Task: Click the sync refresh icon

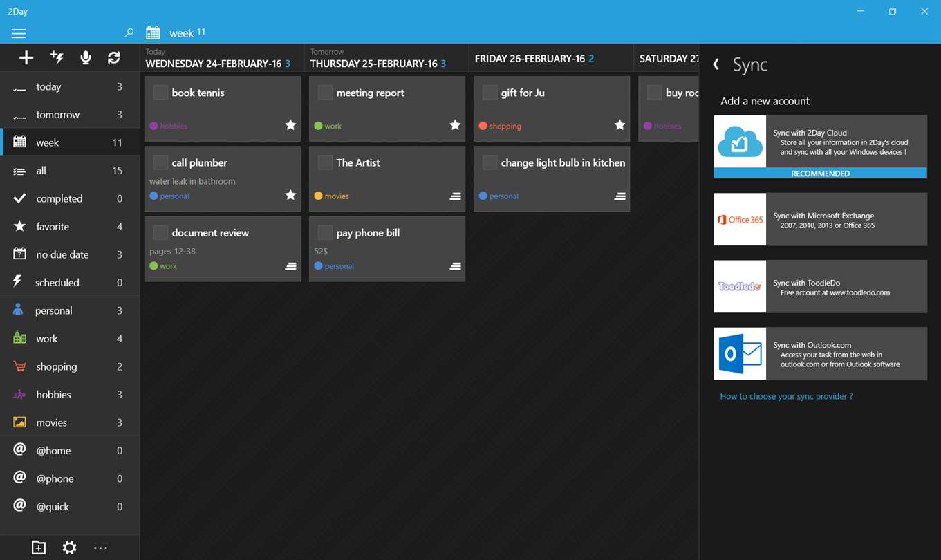Action: [x=114, y=58]
